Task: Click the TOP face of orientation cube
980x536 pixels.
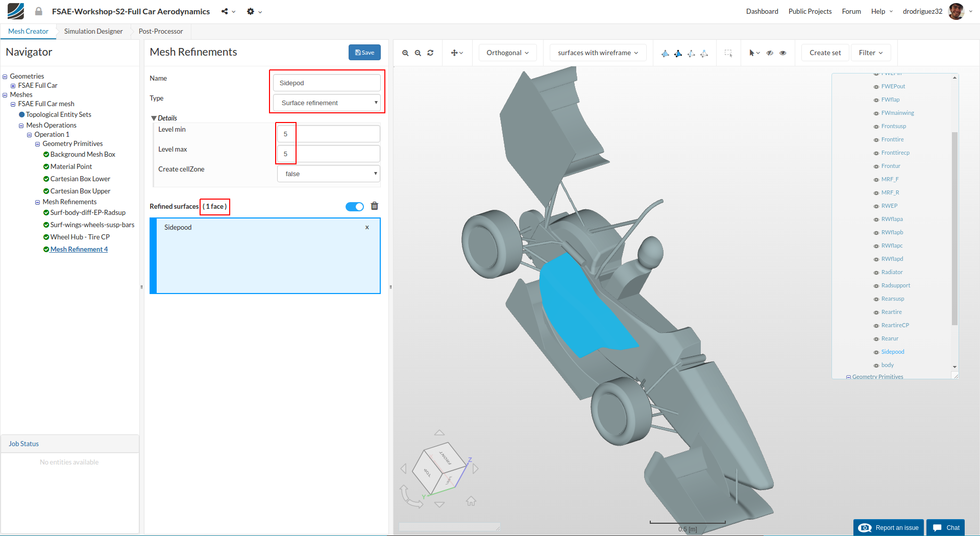Action: [427, 472]
